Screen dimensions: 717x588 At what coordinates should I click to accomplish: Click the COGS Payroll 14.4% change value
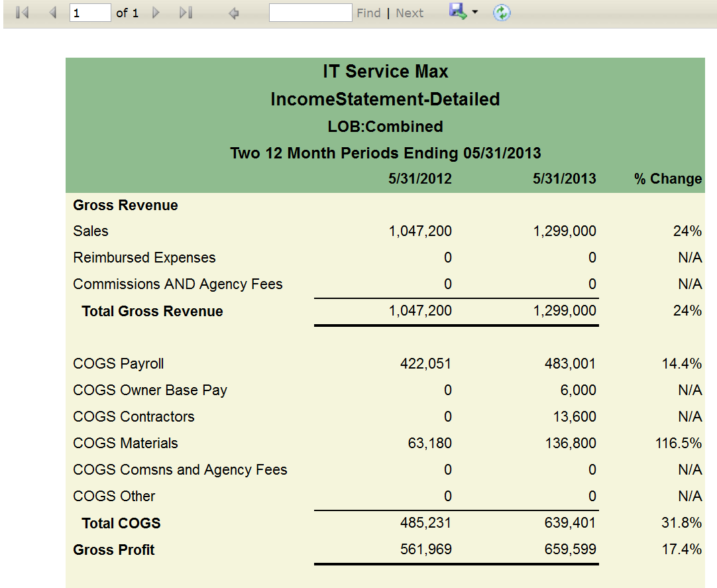coord(682,364)
